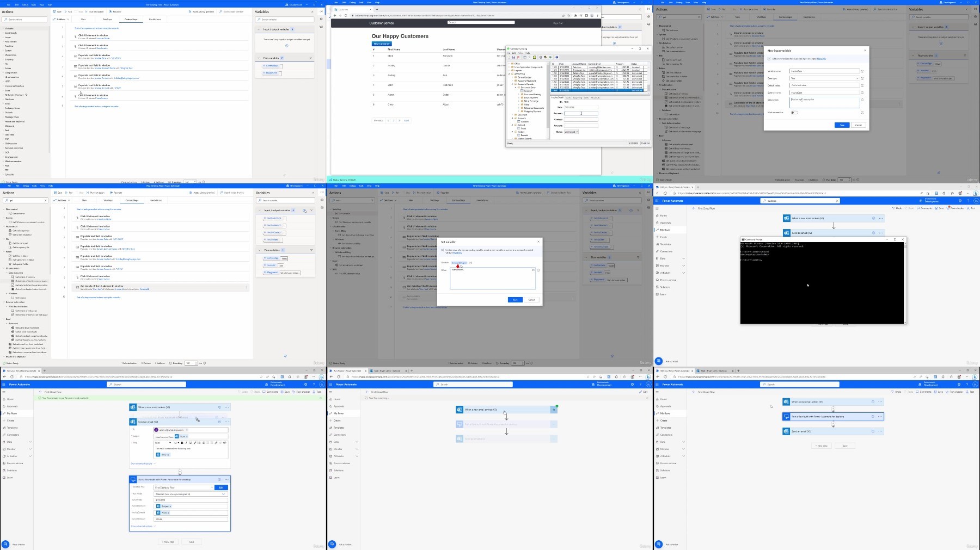Open the Subflows dropdown in the window listing Conditionals
Image resolution: width=980 pixels, height=550 pixels.
pos(61,19)
